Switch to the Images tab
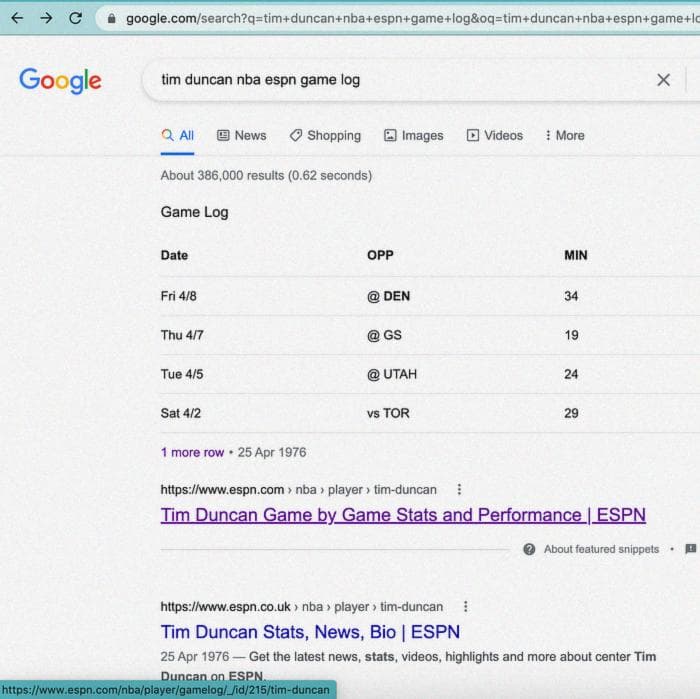Viewport: 700px width, 699px height. pos(413,135)
